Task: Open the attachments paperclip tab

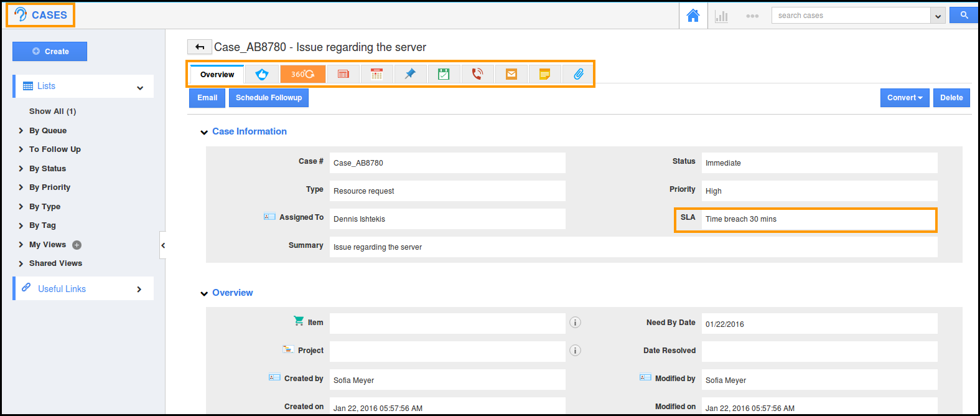Action: pos(578,74)
